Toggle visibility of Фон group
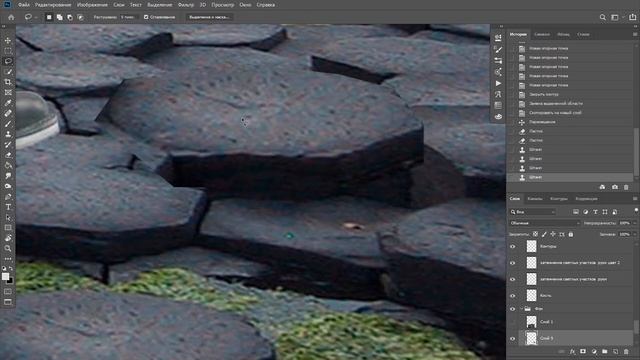The height and width of the screenshot is (360, 640). pos(513,309)
